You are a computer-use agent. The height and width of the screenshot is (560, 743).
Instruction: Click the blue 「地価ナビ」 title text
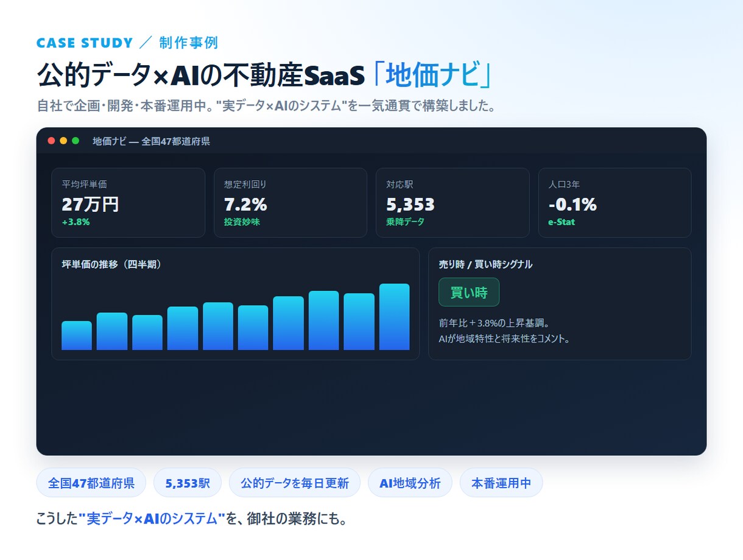[x=432, y=75]
